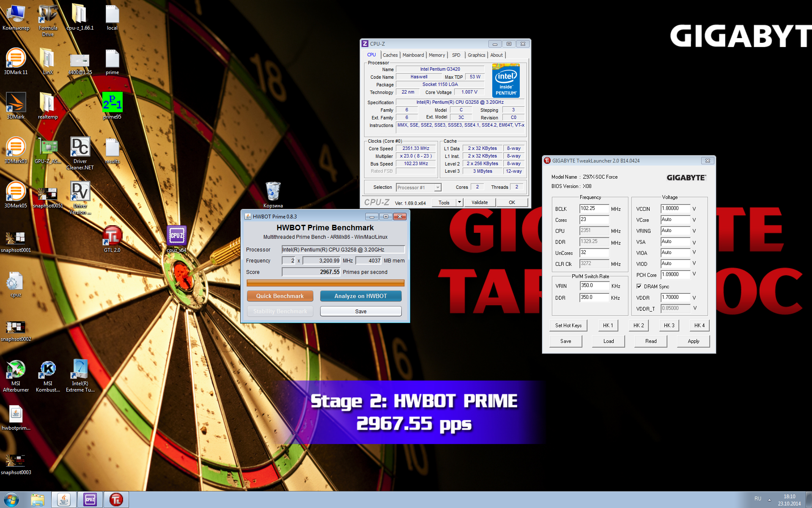Click the HWBOT Prime benchmark progress bar
Image resolution: width=812 pixels, height=508 pixels.
click(x=325, y=283)
